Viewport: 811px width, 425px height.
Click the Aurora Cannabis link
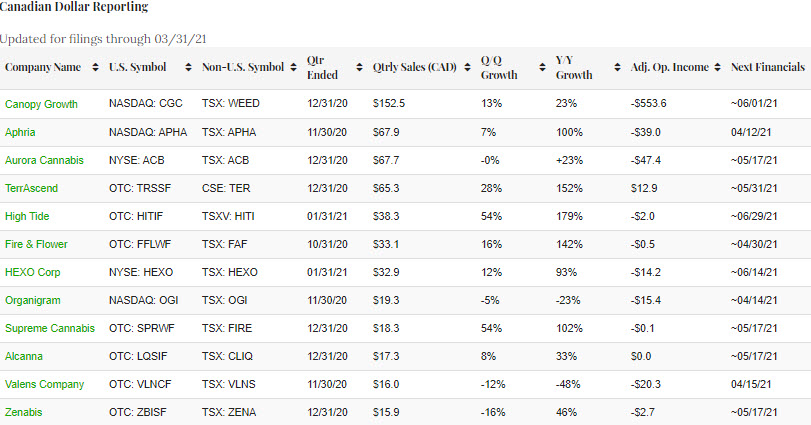tap(44, 160)
